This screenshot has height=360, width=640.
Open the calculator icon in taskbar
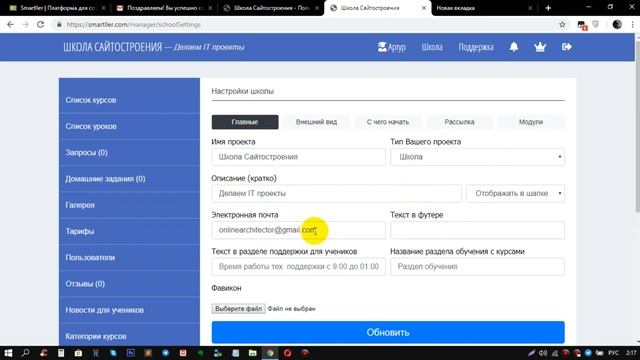(61, 353)
